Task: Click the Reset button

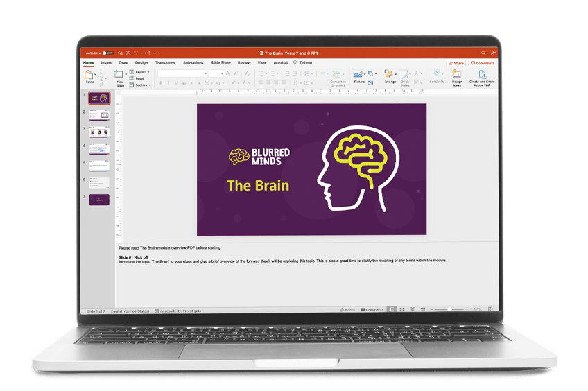Action: tap(137, 78)
